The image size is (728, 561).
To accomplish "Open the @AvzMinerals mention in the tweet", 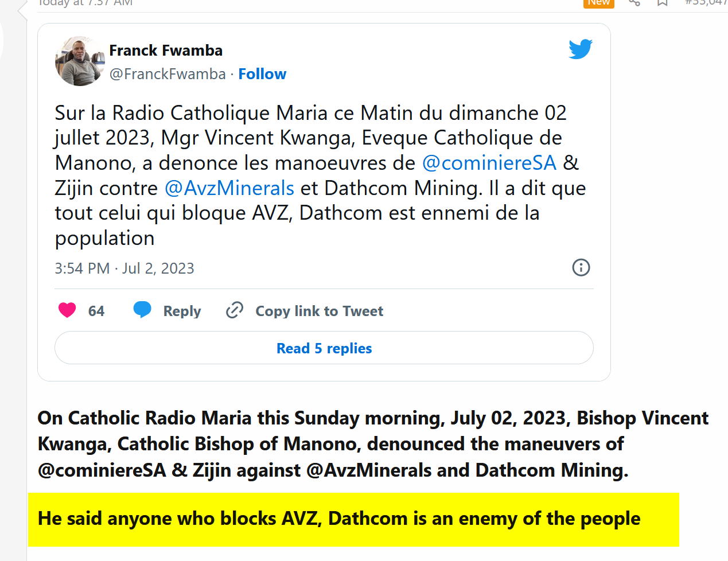I will 229,188.
